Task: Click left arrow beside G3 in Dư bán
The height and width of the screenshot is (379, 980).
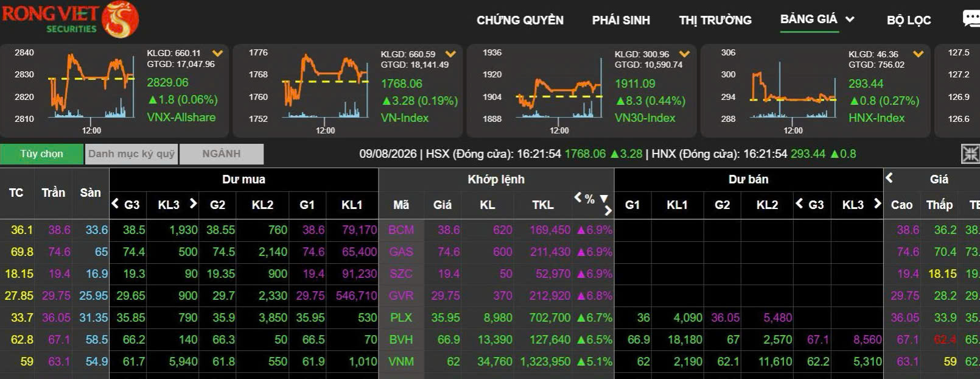Action: tap(799, 204)
